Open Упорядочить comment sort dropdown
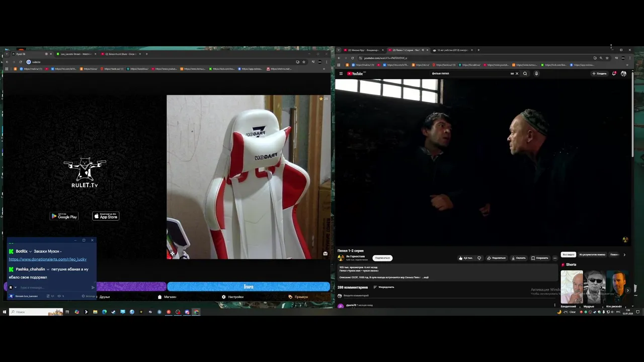The height and width of the screenshot is (362, 644). pyautogui.click(x=383, y=287)
